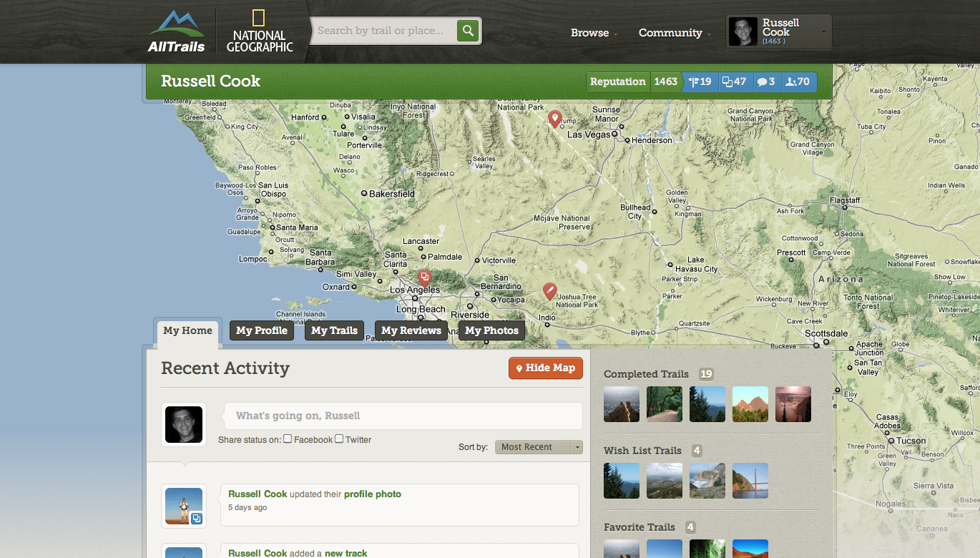Select the pencil map marker near Joshua Tree
980x558 pixels.
coord(549,291)
